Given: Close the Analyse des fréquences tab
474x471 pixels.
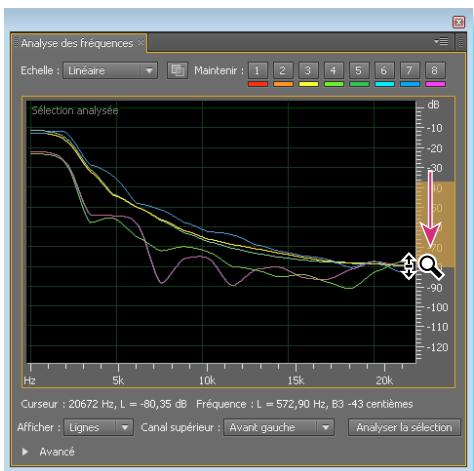Looking at the screenshot, I should (141, 43).
